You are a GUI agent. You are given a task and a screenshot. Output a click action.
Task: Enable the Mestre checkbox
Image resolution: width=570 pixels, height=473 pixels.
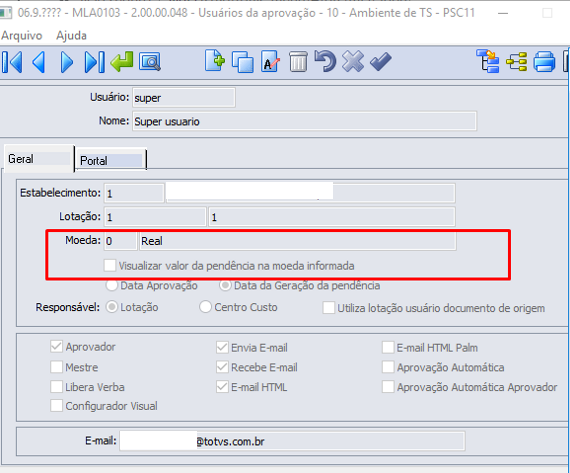(x=56, y=367)
